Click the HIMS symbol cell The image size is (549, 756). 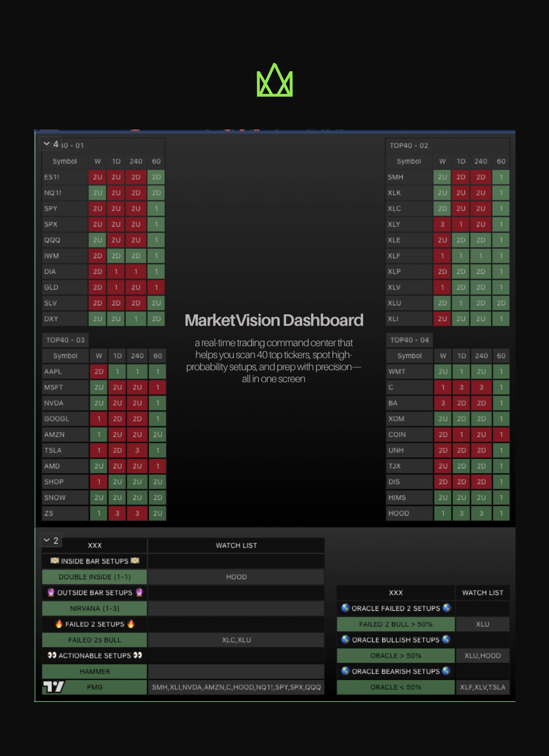pyautogui.click(x=409, y=497)
